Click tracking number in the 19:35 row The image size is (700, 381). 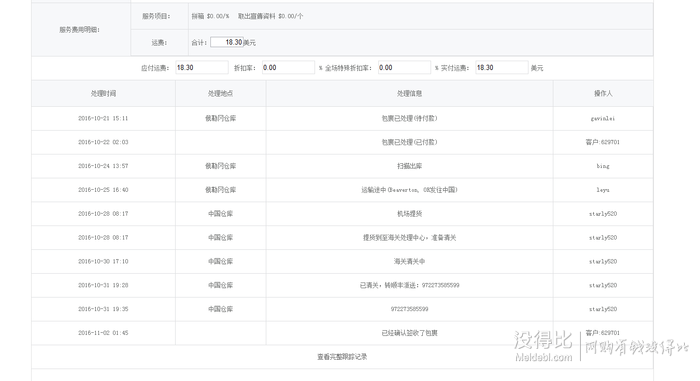(x=409, y=309)
